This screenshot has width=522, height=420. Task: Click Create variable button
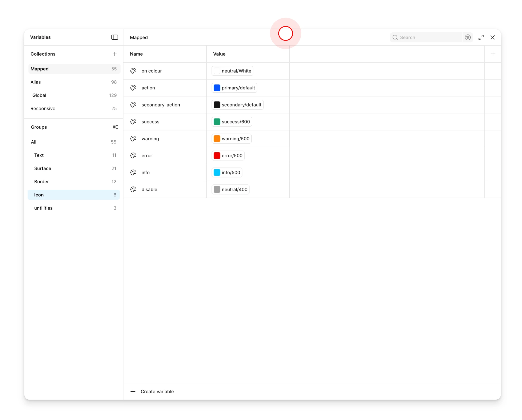tap(157, 391)
